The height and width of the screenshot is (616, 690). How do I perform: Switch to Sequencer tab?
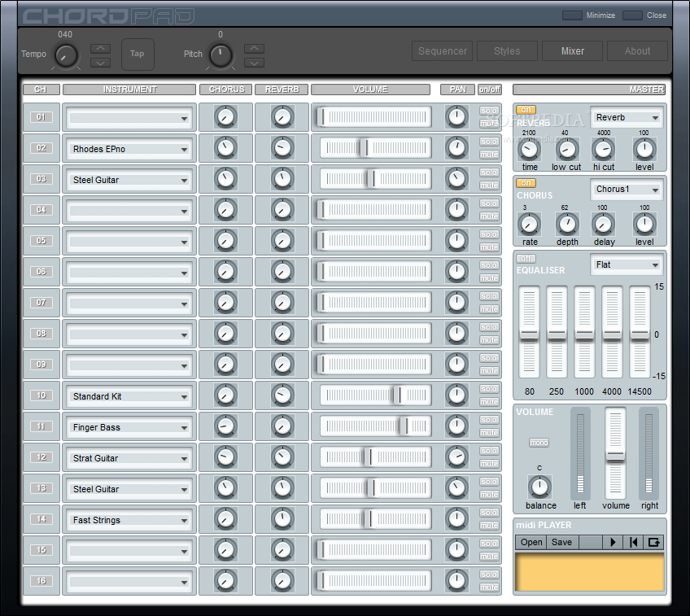(x=443, y=51)
